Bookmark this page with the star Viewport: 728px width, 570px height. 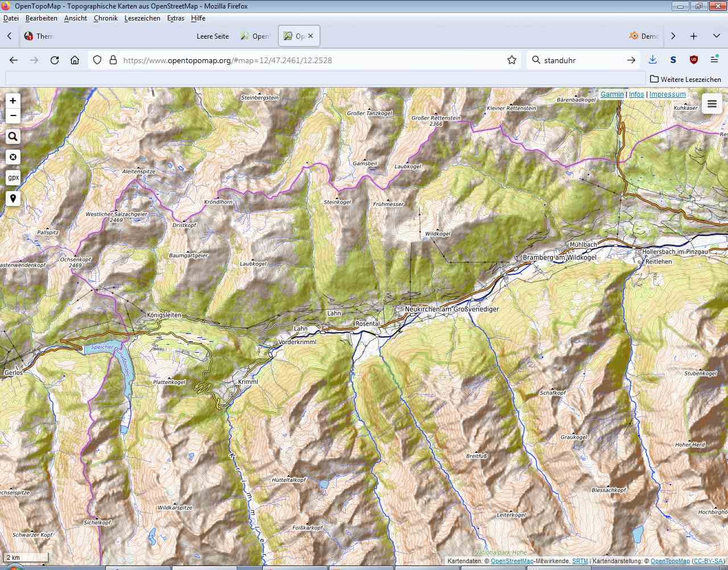512,60
